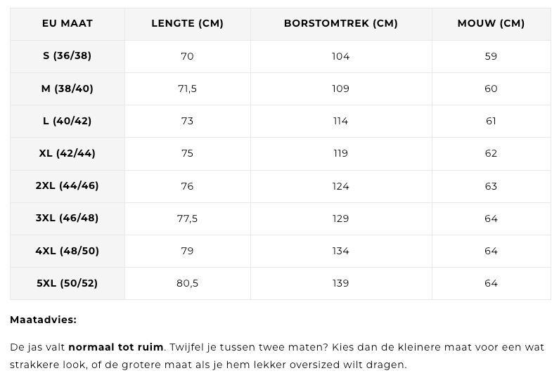Image resolution: width=559 pixels, height=392 pixels.
Task: Click the EU MAAT column header
Action: pos(68,23)
